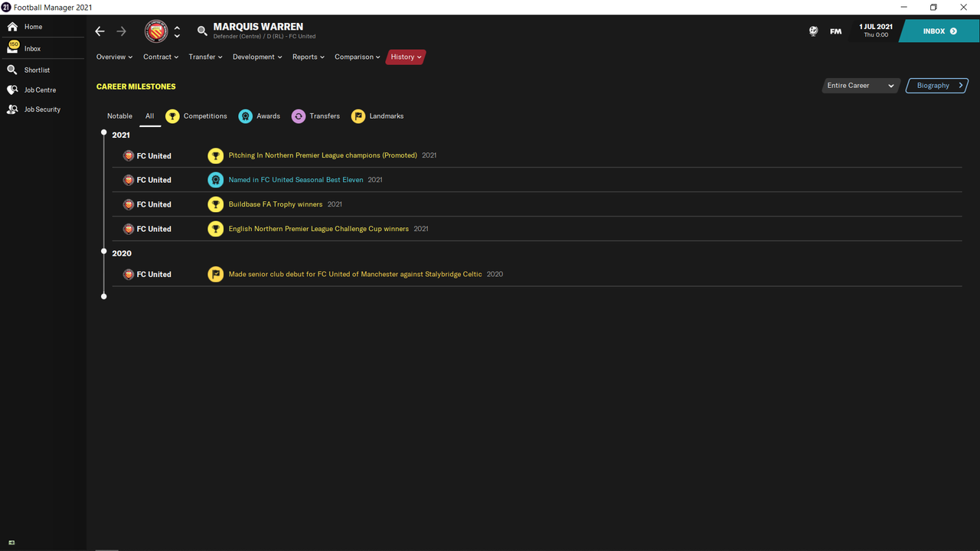
Task: Click trophy icon for Challenge Cup winners
Action: click(216, 229)
